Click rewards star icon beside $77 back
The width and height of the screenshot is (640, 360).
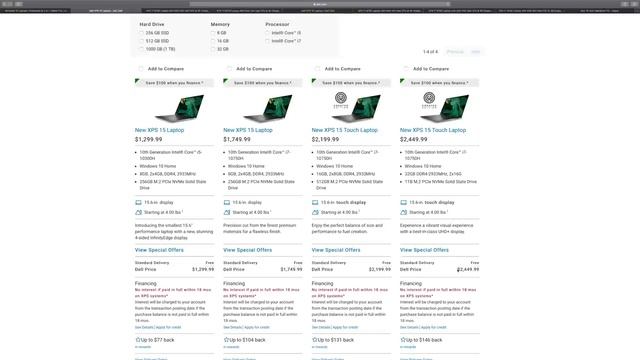138,340
